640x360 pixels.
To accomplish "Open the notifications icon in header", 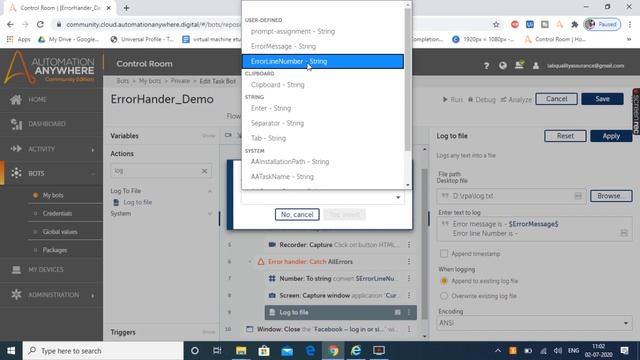I will tap(519, 65).
